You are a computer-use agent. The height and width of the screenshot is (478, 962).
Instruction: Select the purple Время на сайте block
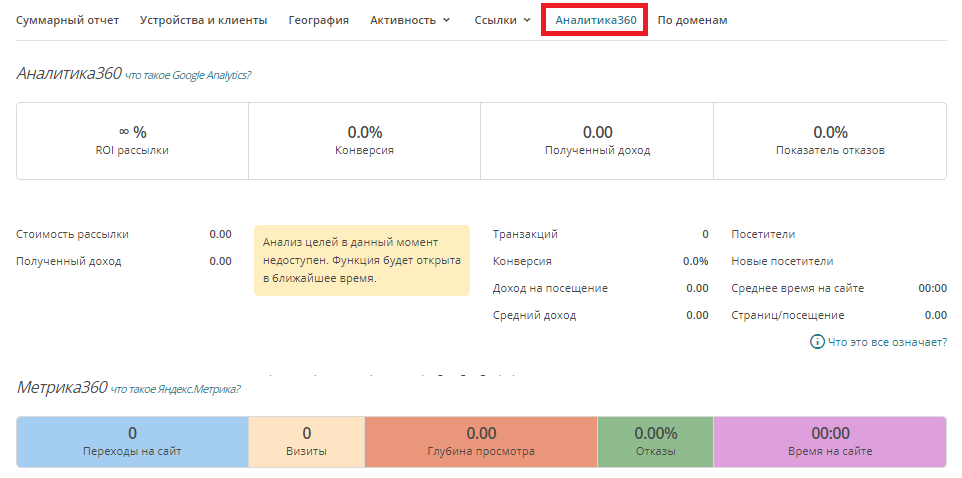click(829, 442)
